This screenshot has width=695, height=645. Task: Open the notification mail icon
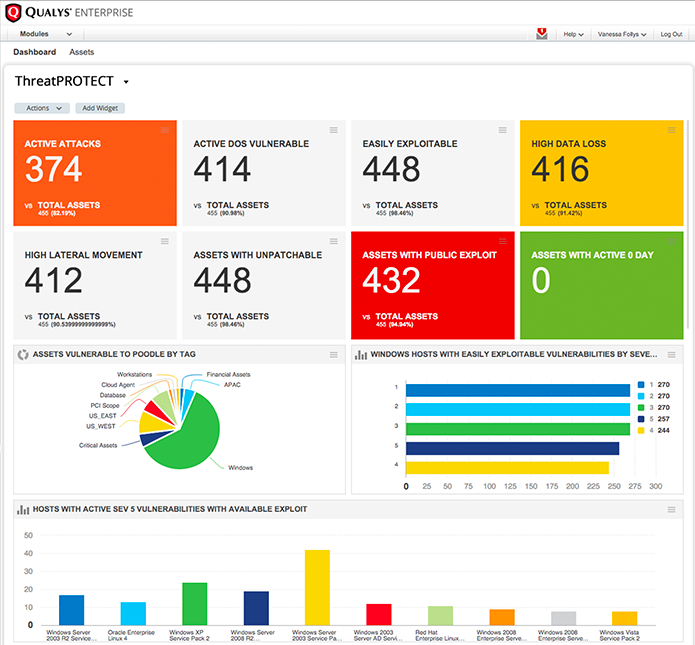541,34
